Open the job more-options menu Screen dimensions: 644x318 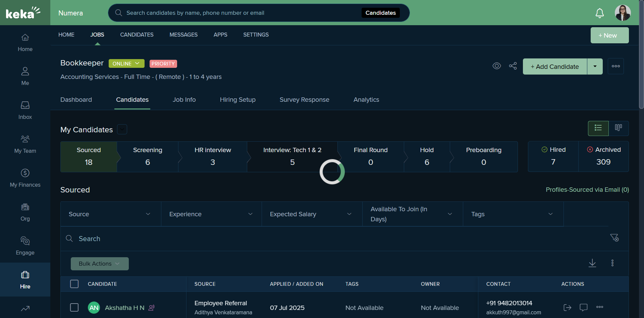(616, 66)
